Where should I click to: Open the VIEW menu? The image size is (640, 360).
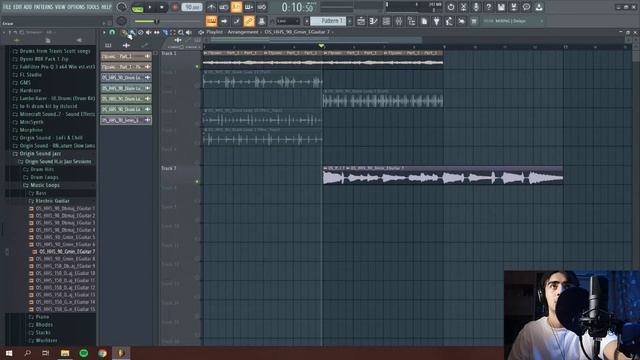pyautogui.click(x=60, y=7)
